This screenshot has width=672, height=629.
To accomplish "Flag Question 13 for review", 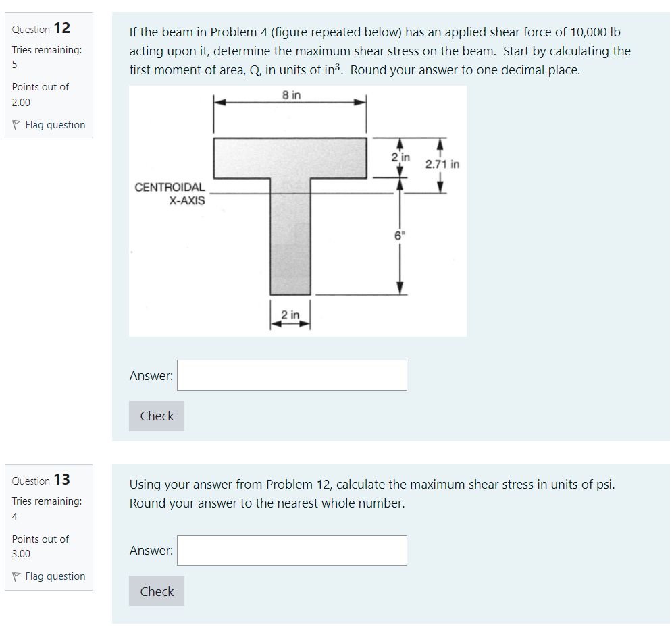I will point(57,576).
